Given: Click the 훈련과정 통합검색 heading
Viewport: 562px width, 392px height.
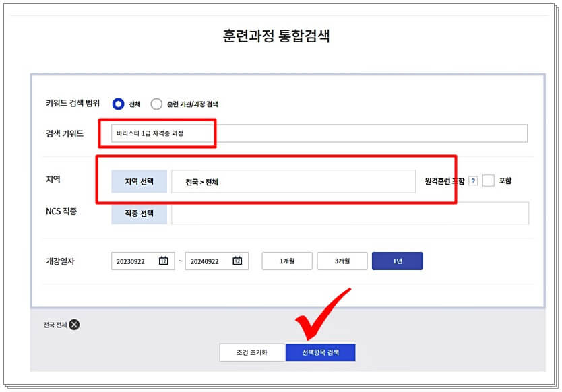Looking at the screenshot, I should 276,36.
